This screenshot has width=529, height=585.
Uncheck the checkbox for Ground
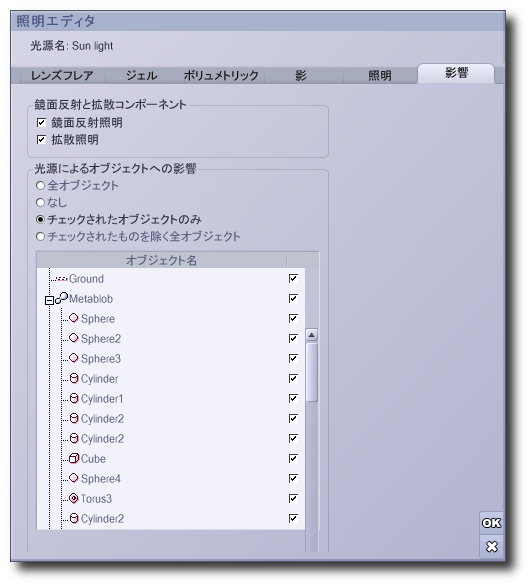(x=293, y=278)
